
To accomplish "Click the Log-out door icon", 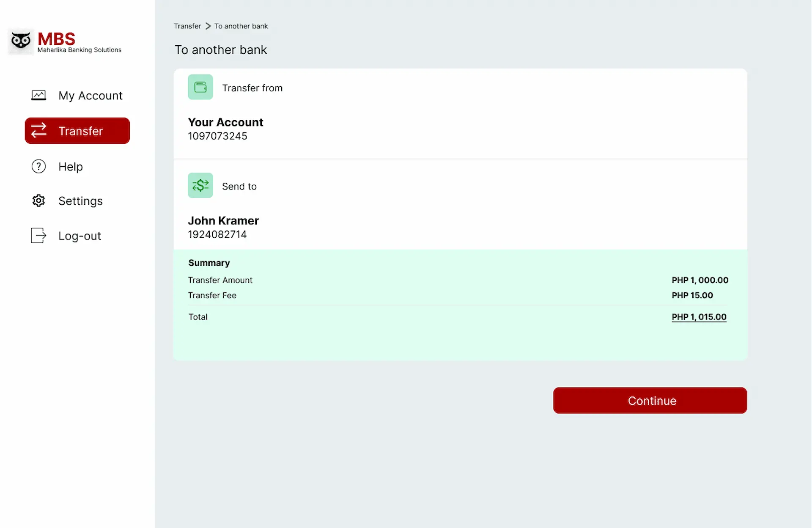I will [x=38, y=236].
